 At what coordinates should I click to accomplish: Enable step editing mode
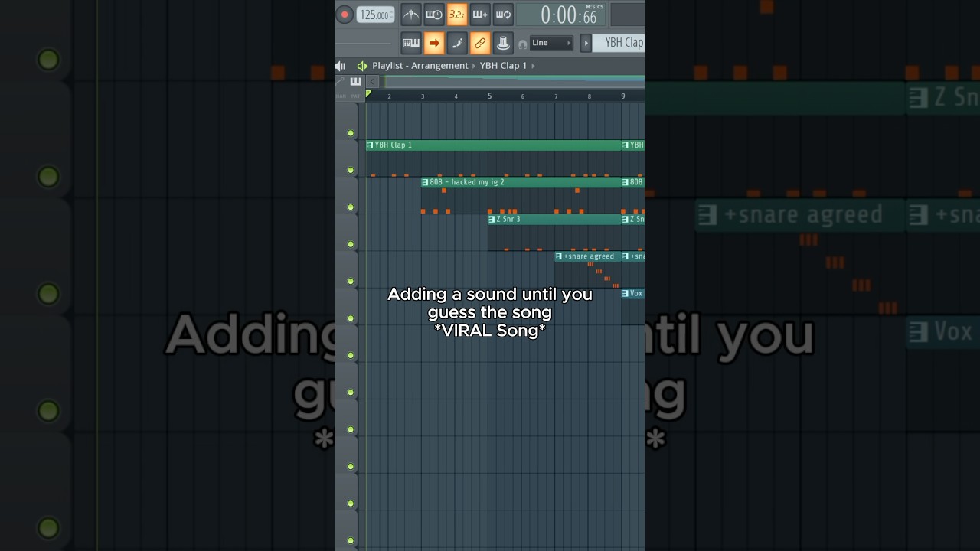pyautogui.click(x=457, y=43)
